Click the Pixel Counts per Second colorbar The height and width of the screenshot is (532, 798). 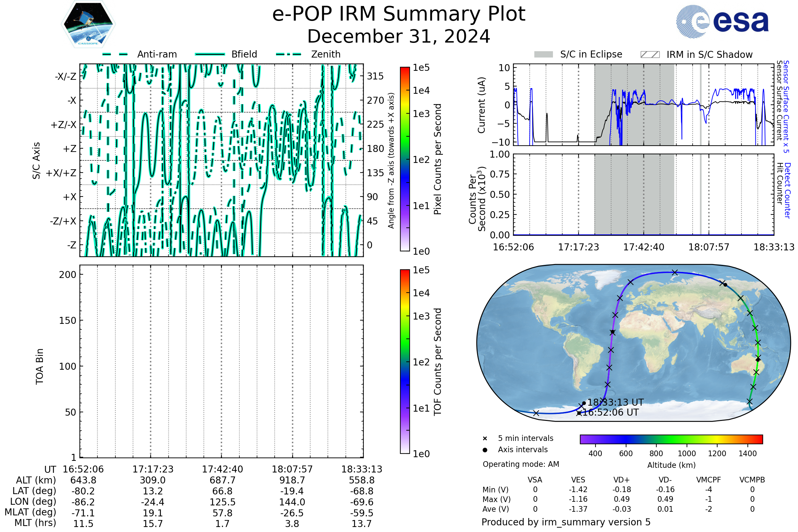coord(405,159)
